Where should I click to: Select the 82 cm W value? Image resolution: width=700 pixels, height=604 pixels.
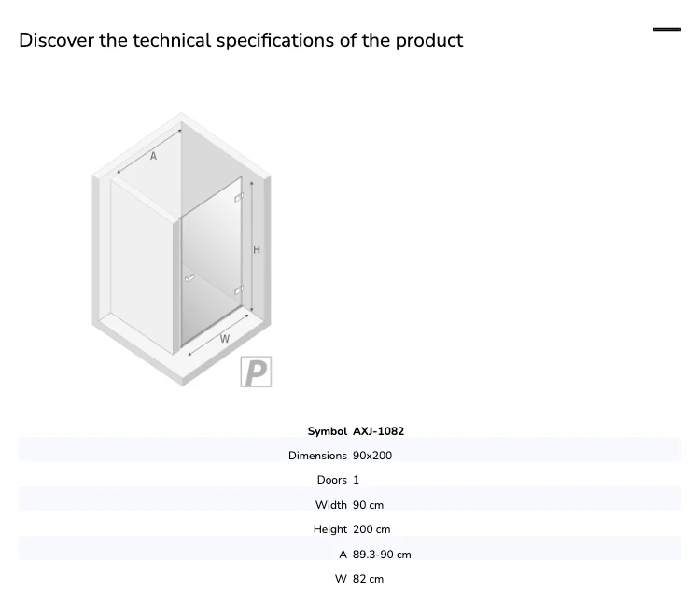tap(368, 579)
